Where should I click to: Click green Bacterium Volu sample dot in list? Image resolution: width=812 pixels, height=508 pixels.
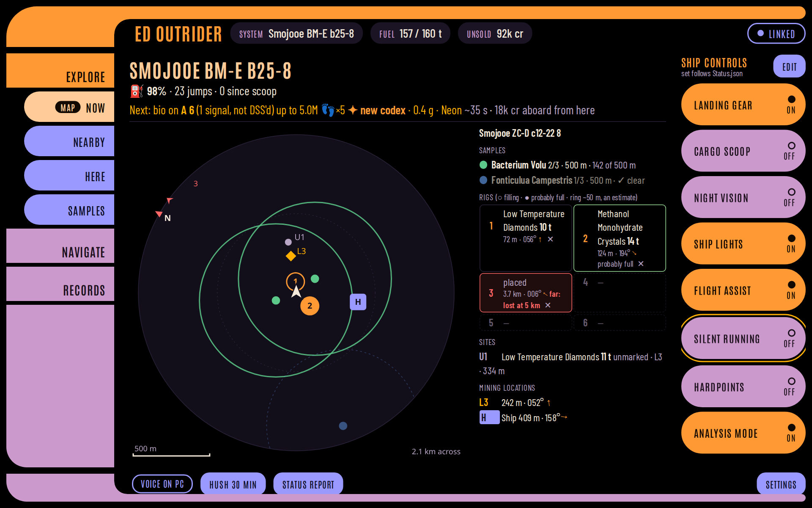pyautogui.click(x=483, y=165)
